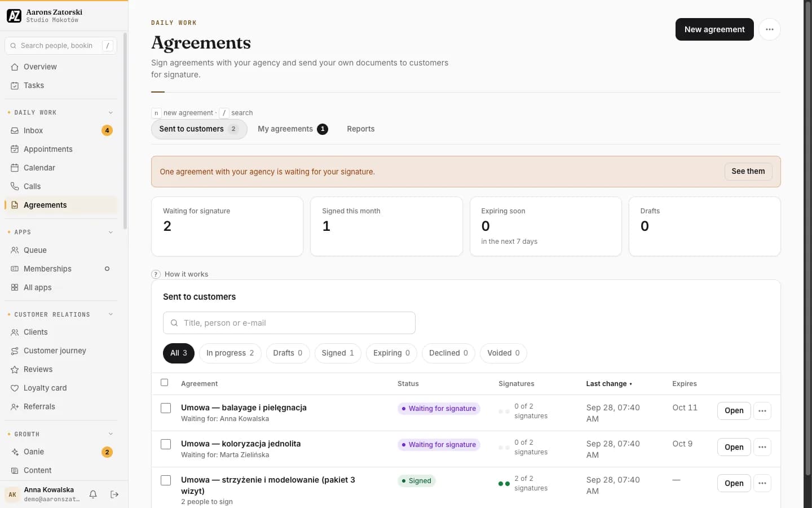Image resolution: width=812 pixels, height=508 pixels.
Task: Open the Inbox icon
Action: [15, 131]
